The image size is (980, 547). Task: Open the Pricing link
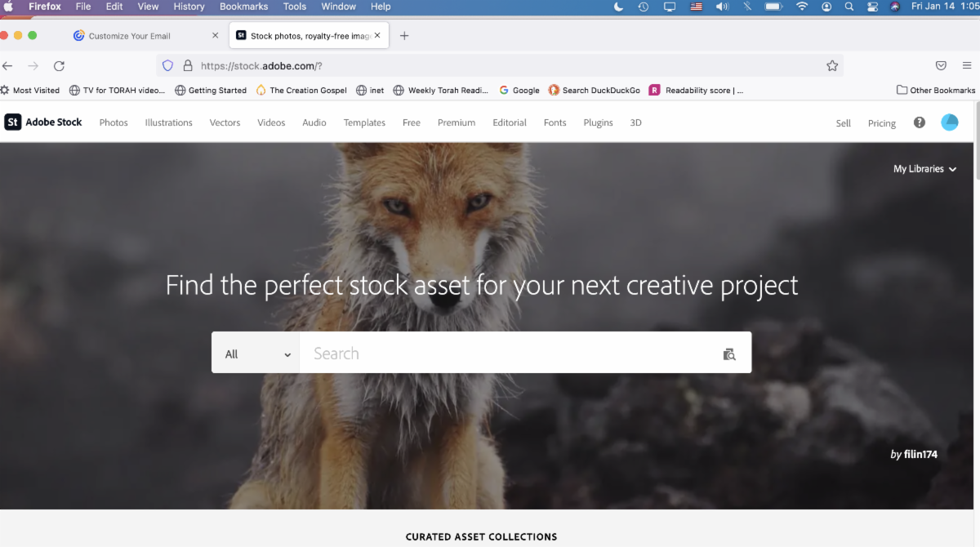pos(881,123)
